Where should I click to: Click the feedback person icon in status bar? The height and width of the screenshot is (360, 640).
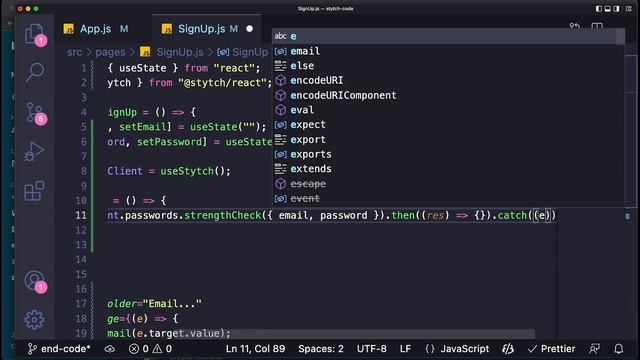594,349
